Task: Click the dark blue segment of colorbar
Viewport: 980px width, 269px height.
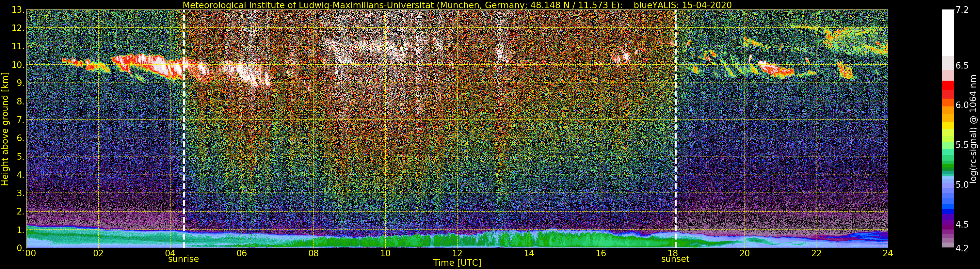Action: [x=948, y=212]
